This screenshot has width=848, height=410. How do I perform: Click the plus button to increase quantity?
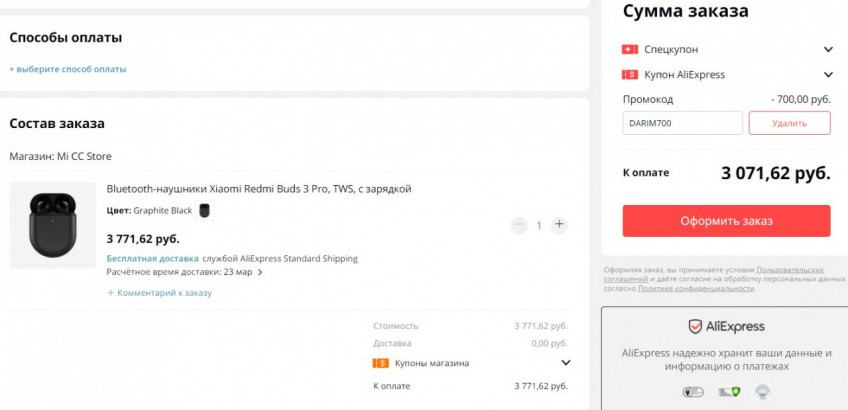559,225
